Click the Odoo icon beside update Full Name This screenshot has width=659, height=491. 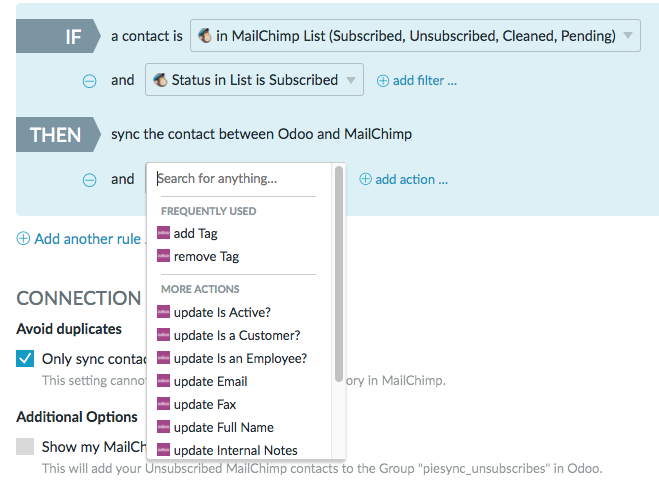tap(163, 426)
